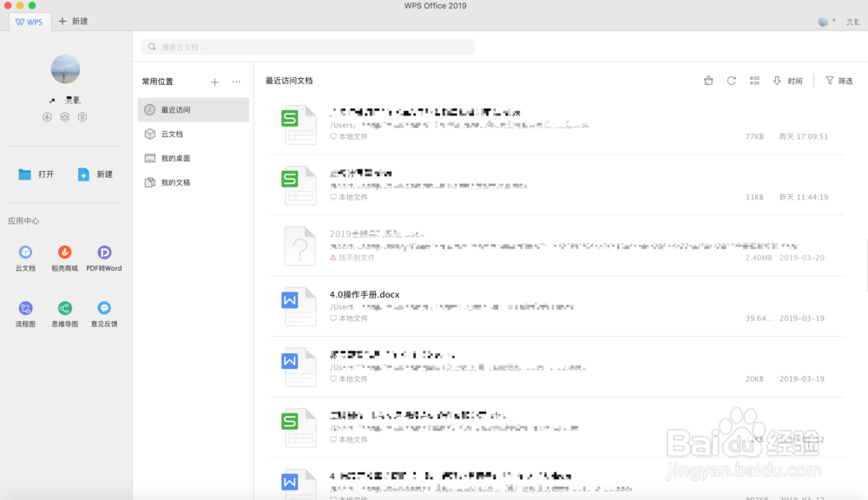Open the 流程图 flowchart app
This screenshot has width=868, height=500.
tap(25, 314)
